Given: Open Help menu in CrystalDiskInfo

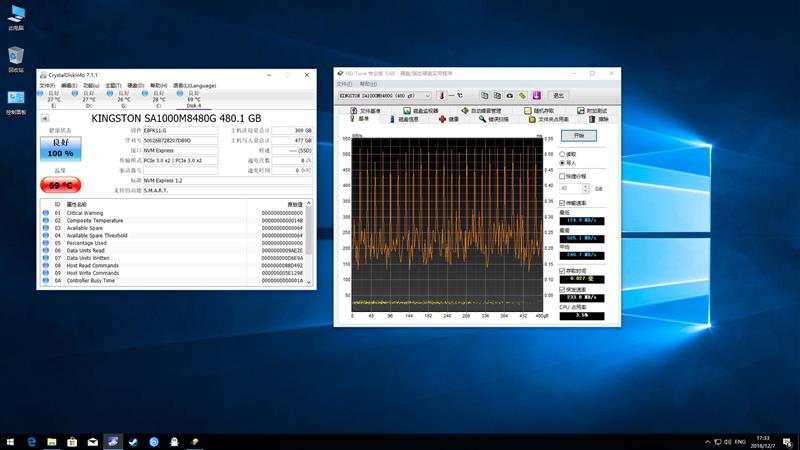Looking at the screenshot, I should 158,85.
